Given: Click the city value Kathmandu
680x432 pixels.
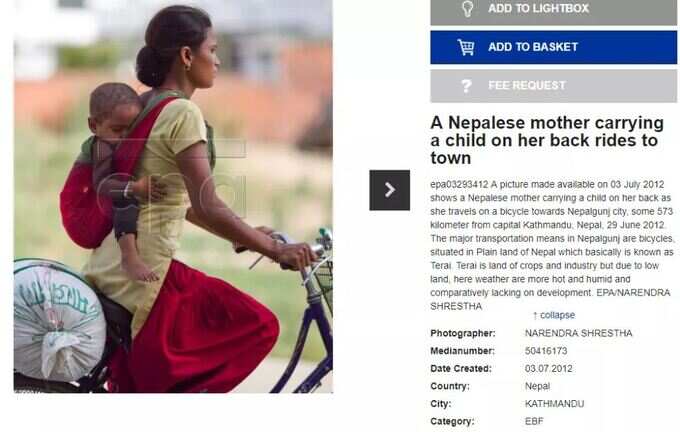Looking at the screenshot, I should 554,404.
